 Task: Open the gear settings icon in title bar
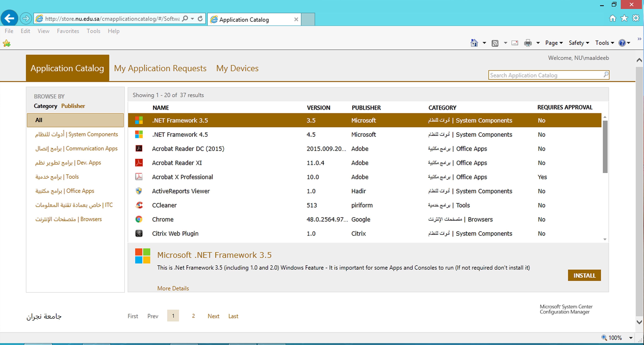[x=636, y=18]
